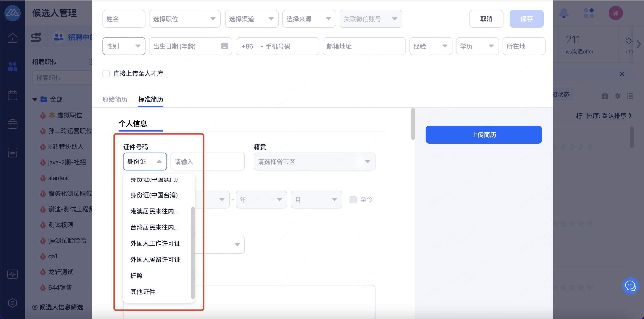Collapse the 全部 folder tree
Viewport: 644px width, 319px height.
(x=35, y=100)
